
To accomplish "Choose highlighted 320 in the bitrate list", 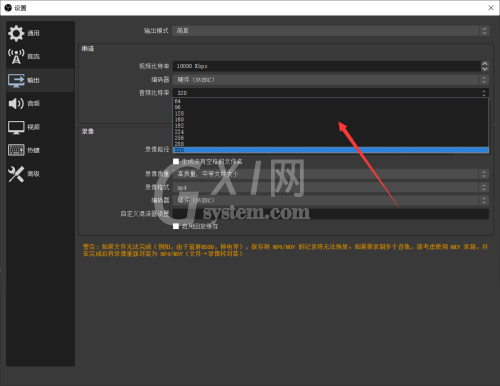I will pyautogui.click(x=331, y=150).
